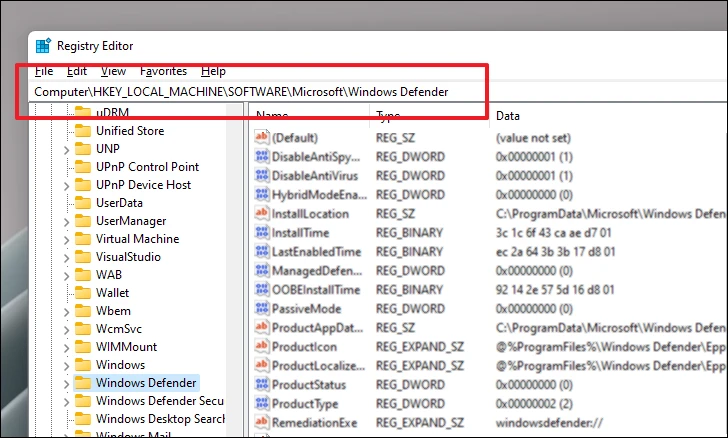The height and width of the screenshot is (438, 728).
Task: Select the UserData folder icon
Action: pos(83,203)
